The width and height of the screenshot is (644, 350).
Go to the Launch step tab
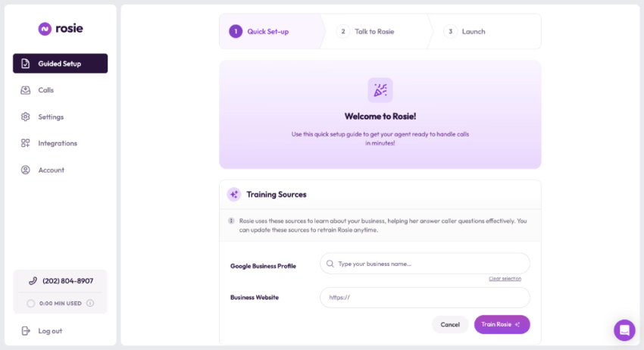[x=473, y=32]
